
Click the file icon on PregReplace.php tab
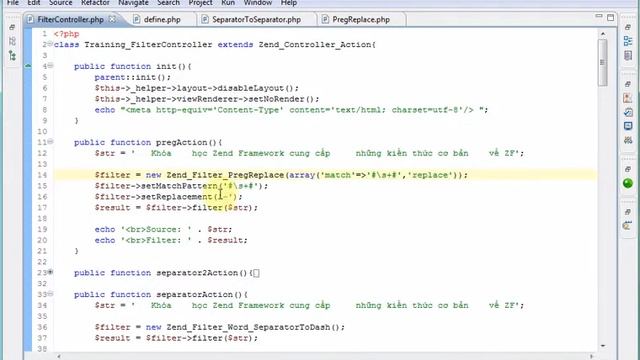coord(325,19)
